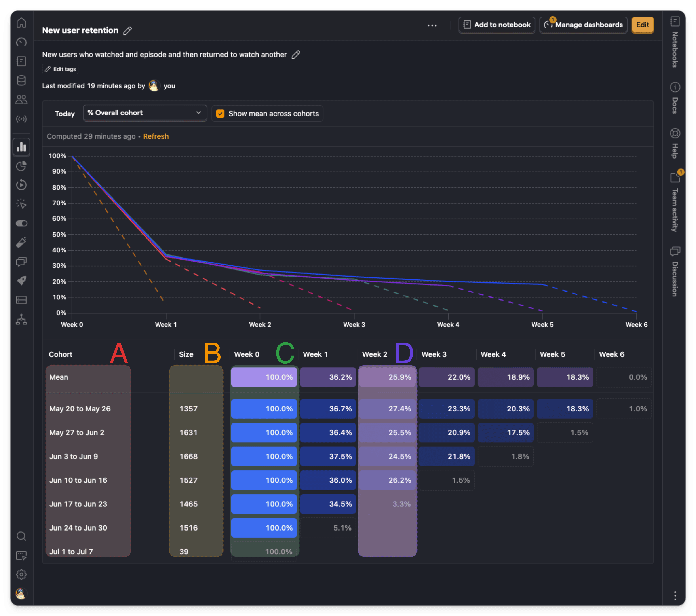
Task: Click the orange Edit button
Action: tap(642, 25)
